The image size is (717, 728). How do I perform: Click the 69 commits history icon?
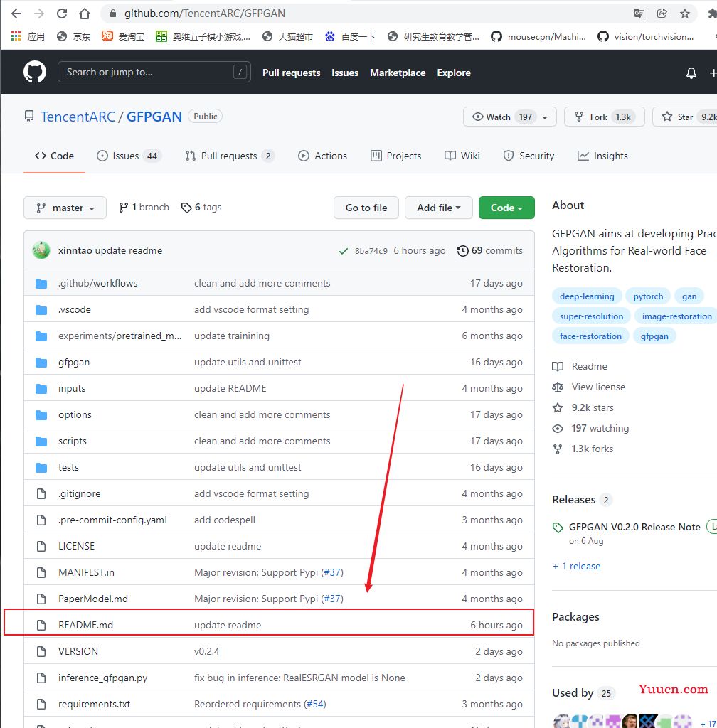click(x=462, y=251)
